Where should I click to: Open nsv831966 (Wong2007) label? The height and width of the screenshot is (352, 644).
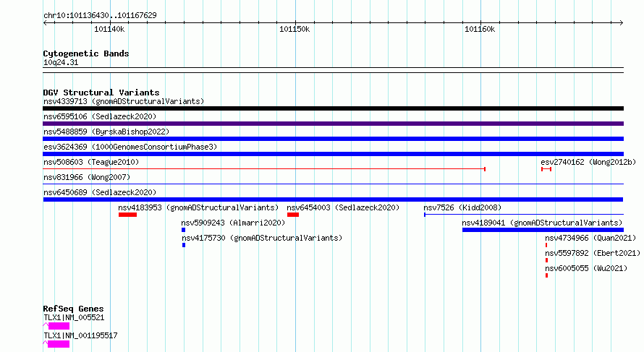(x=87, y=177)
